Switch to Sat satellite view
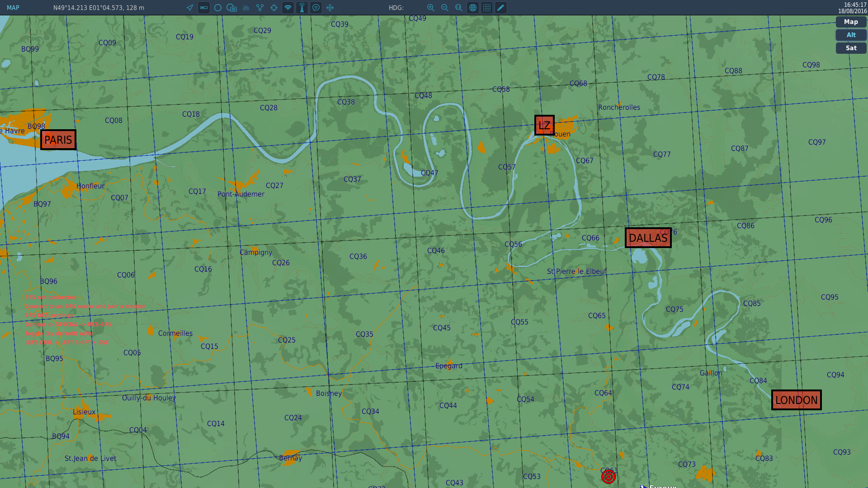 pyautogui.click(x=851, y=48)
